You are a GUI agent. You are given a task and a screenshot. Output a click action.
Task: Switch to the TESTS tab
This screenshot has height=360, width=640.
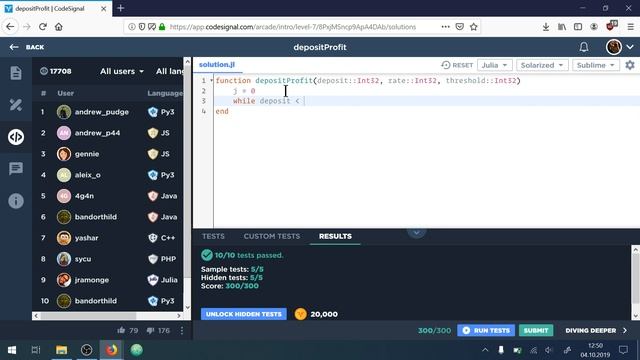[x=213, y=236]
